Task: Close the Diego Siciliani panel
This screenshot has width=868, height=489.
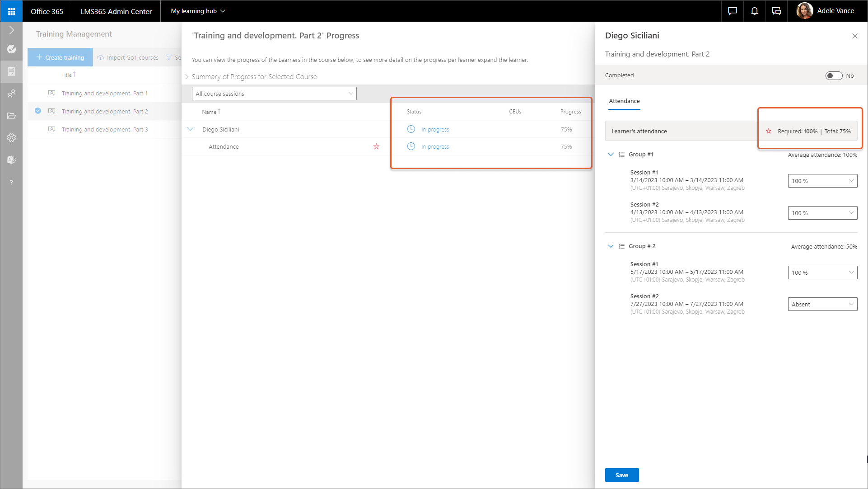Action: [854, 36]
